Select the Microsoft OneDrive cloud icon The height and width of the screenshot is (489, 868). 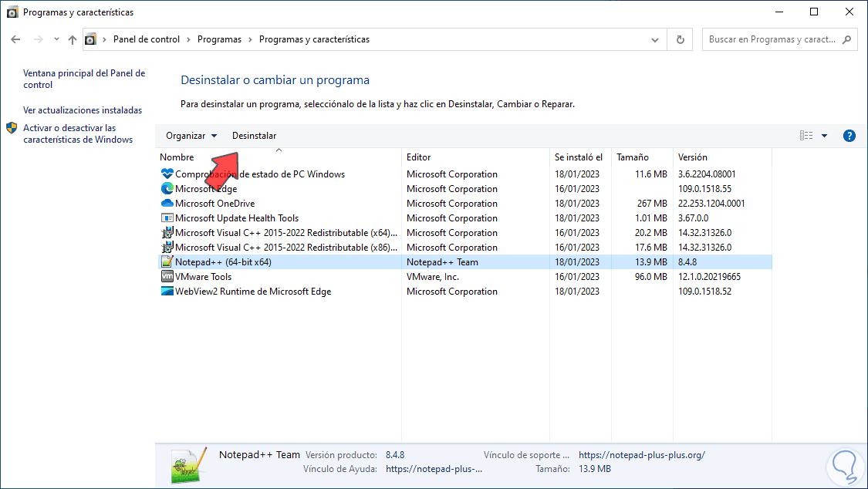167,203
